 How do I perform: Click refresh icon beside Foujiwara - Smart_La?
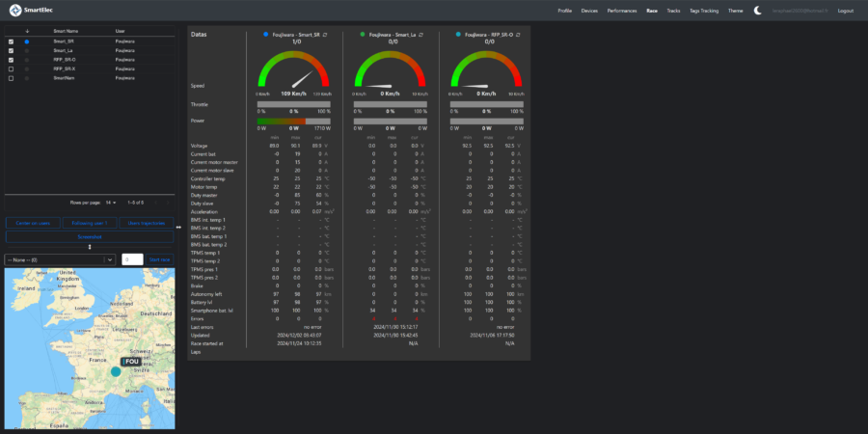pyautogui.click(x=421, y=35)
